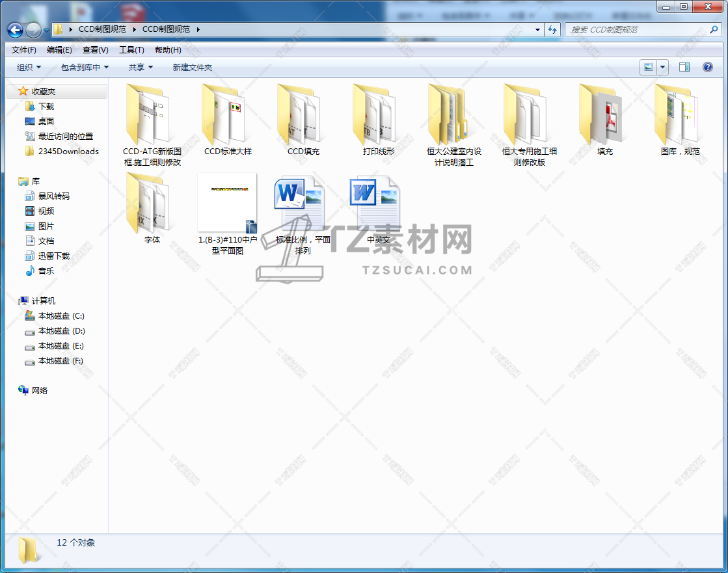This screenshot has height=573, width=728.
Task: Select the 1.(B-3)#110中户型平面图 drawing thumbnail
Action: pos(227,203)
